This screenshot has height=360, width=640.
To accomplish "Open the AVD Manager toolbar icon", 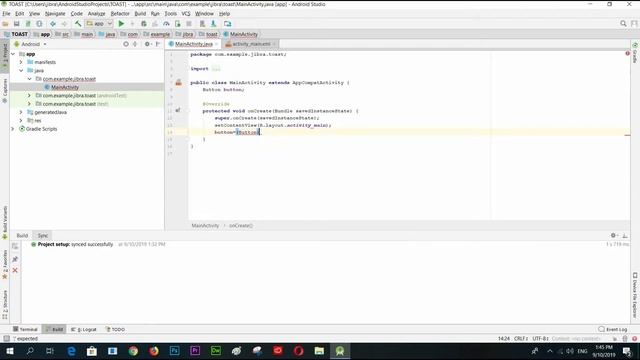I will (x=202, y=24).
